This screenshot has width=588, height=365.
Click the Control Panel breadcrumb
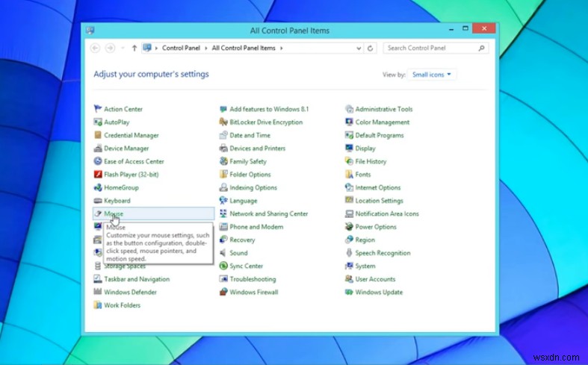(181, 48)
